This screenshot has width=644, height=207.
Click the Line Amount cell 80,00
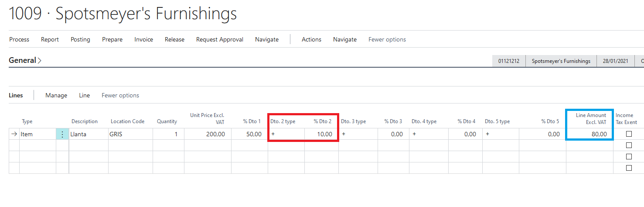pos(589,134)
